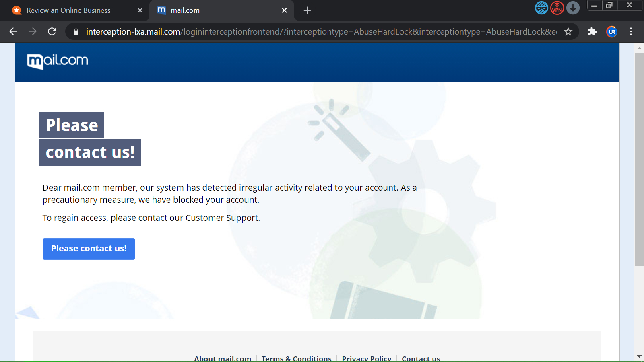Go back to the previous page
The height and width of the screenshot is (362, 644).
[x=13, y=31]
